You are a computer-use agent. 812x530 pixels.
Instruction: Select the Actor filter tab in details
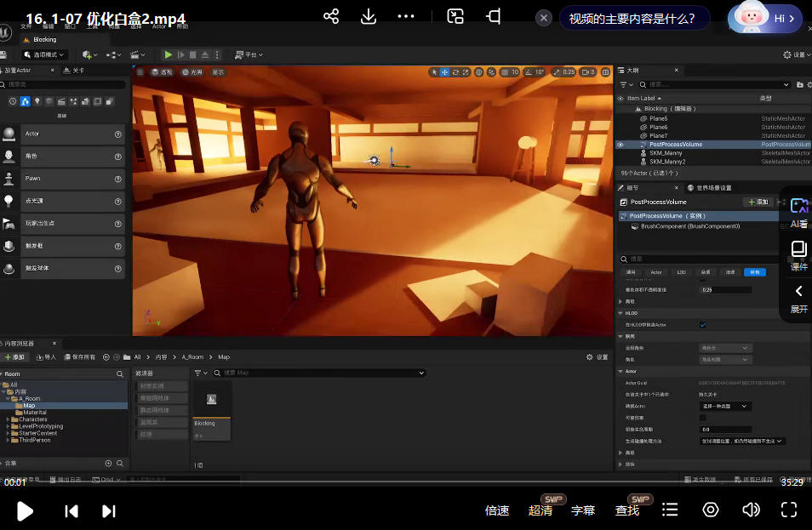coord(656,272)
